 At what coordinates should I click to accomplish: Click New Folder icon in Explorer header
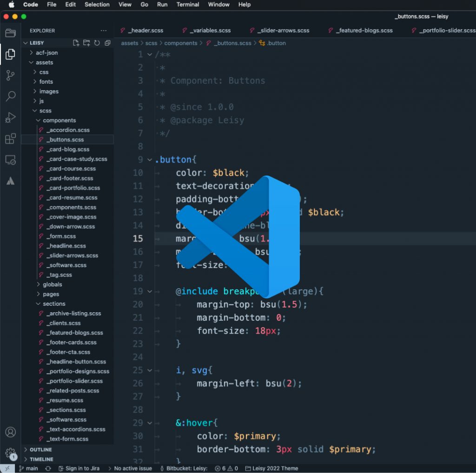pos(86,43)
